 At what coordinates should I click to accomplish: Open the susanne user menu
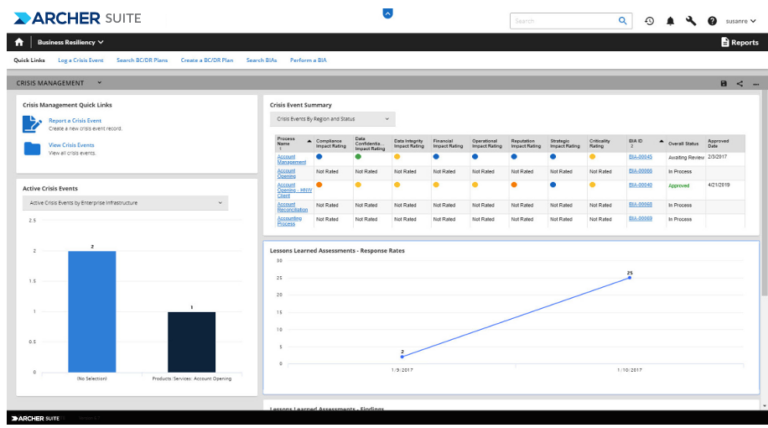point(740,20)
